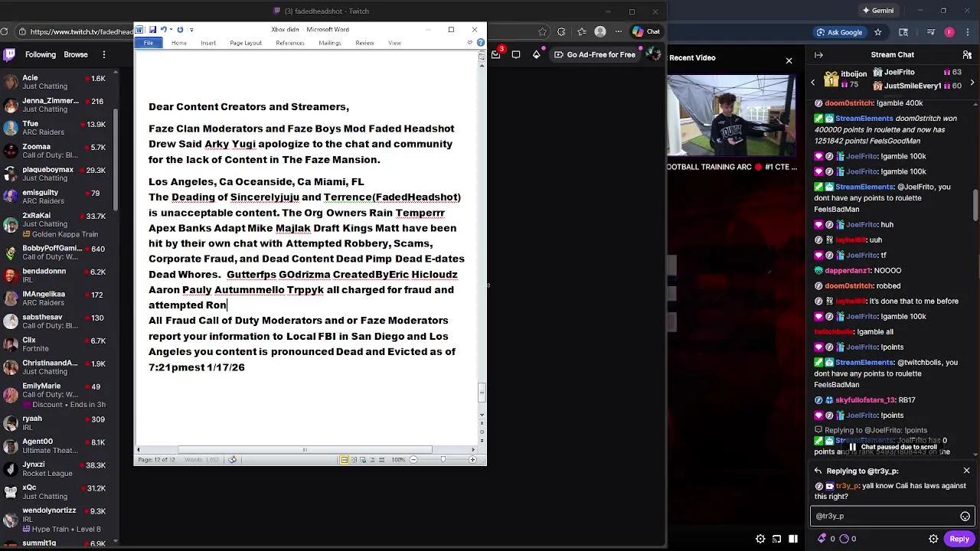Save the Word document with floppy icon
The height and width of the screenshot is (551, 980).
pos(152,30)
